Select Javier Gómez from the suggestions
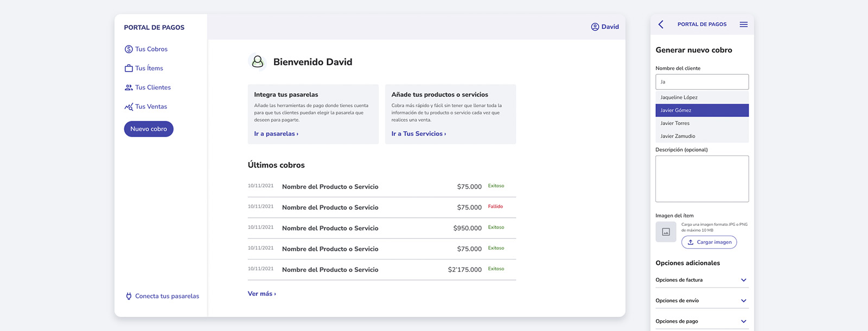 coord(701,111)
